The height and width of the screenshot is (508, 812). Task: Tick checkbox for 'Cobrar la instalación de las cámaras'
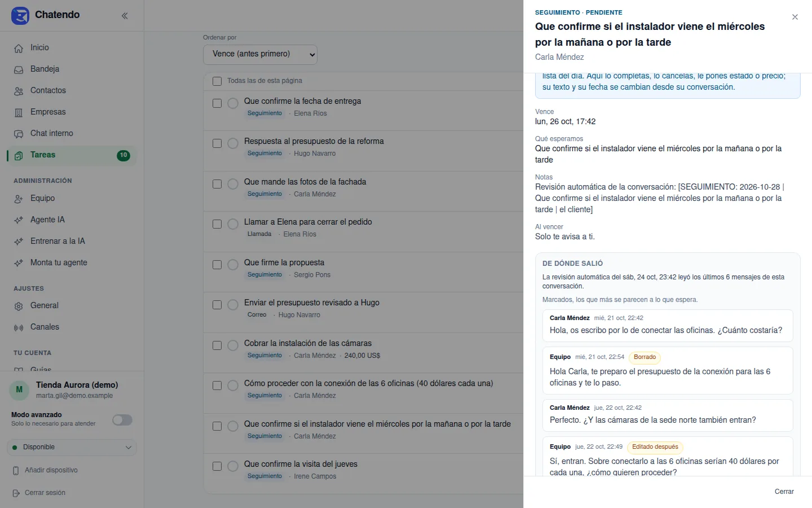(217, 345)
